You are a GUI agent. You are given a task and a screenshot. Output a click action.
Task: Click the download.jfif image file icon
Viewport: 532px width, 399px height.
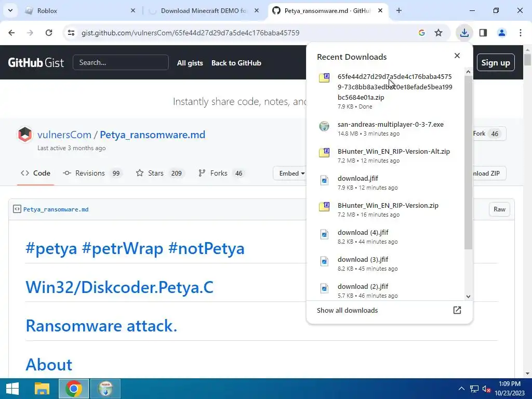click(324, 180)
